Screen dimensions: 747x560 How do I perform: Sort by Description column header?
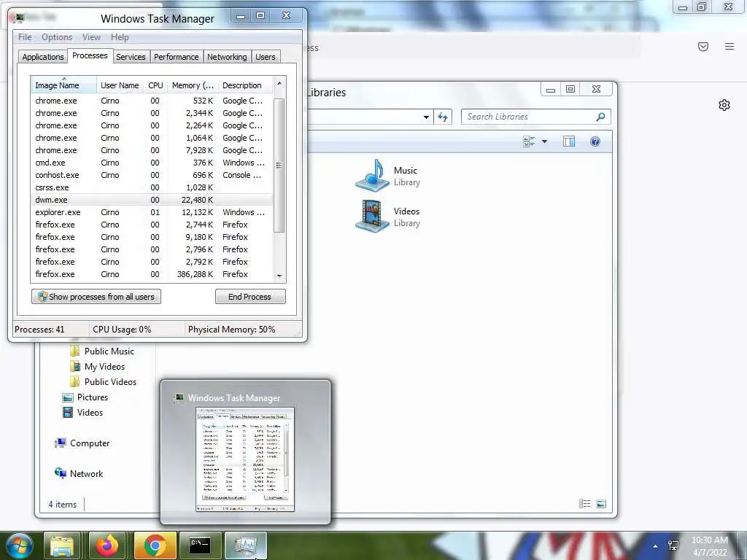(245, 85)
